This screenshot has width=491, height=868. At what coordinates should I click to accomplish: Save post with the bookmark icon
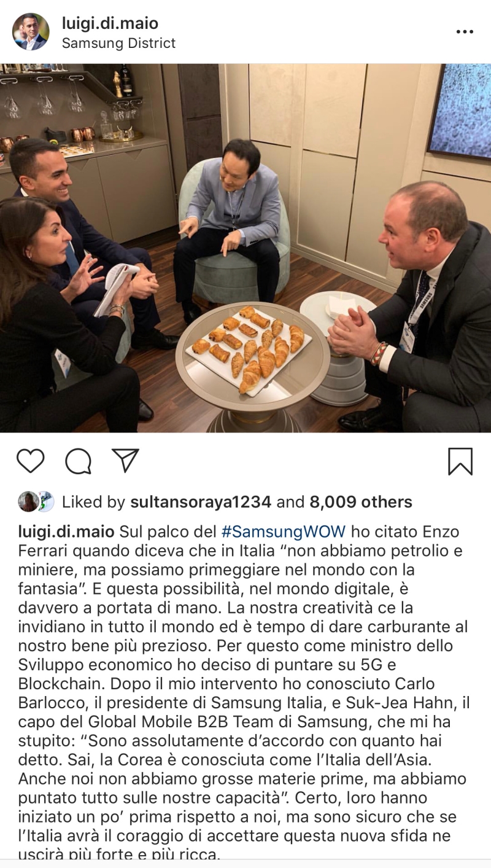[460, 461]
